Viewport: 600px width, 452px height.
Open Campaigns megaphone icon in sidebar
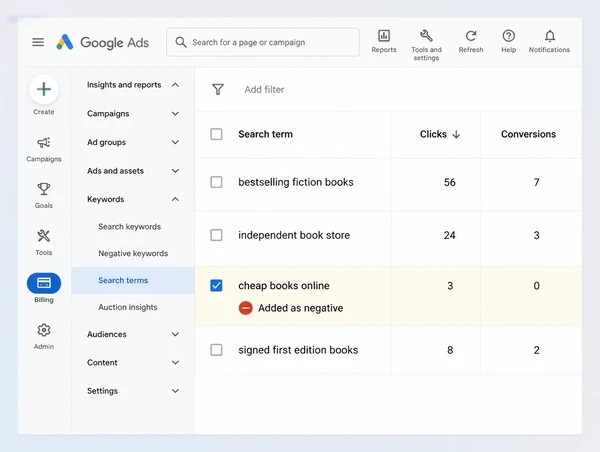point(44,143)
